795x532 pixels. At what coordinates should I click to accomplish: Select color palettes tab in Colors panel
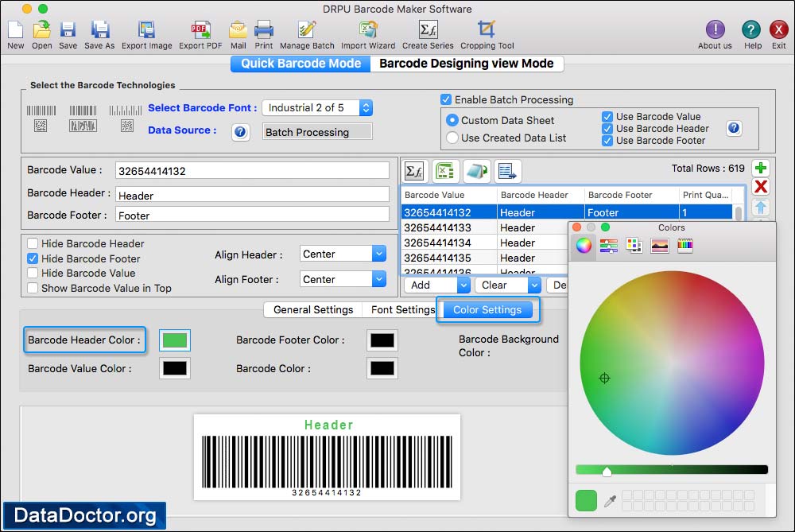(634, 246)
